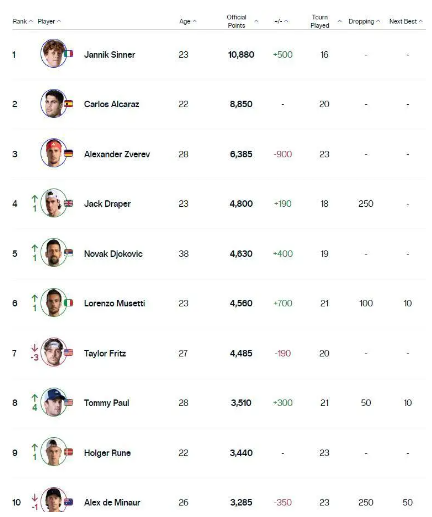The image size is (432, 517).
Task: Click the Danish flag next to Holger Rune
Action: (x=69, y=452)
